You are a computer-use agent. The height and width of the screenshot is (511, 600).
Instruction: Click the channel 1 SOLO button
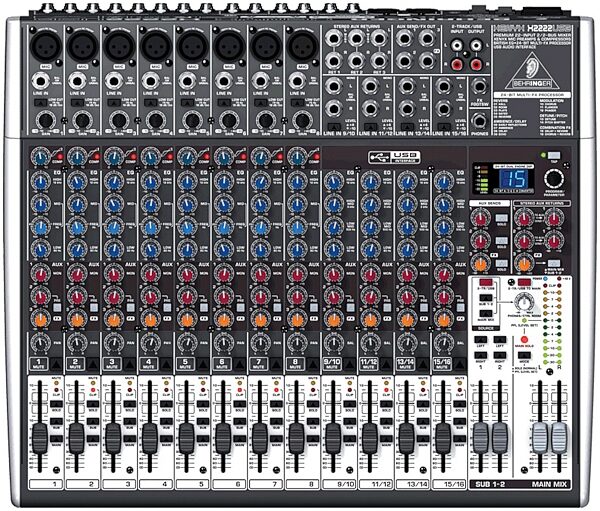click(56, 404)
